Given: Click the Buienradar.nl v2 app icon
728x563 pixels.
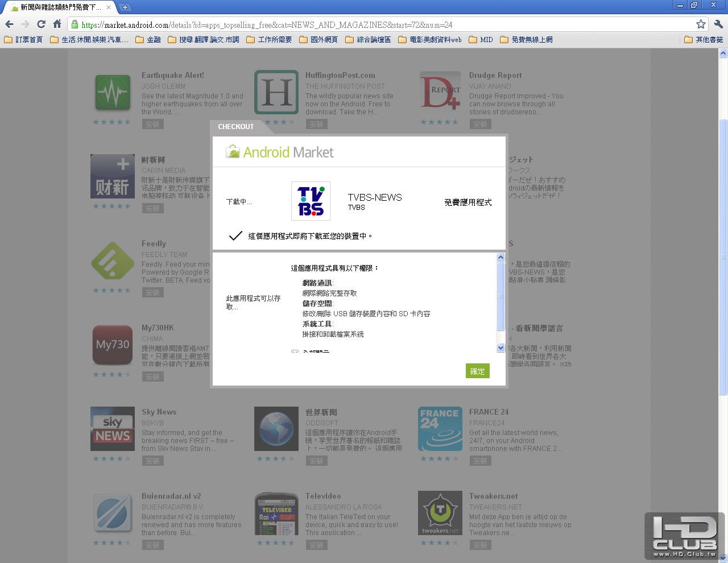Looking at the screenshot, I should pyautogui.click(x=113, y=514).
